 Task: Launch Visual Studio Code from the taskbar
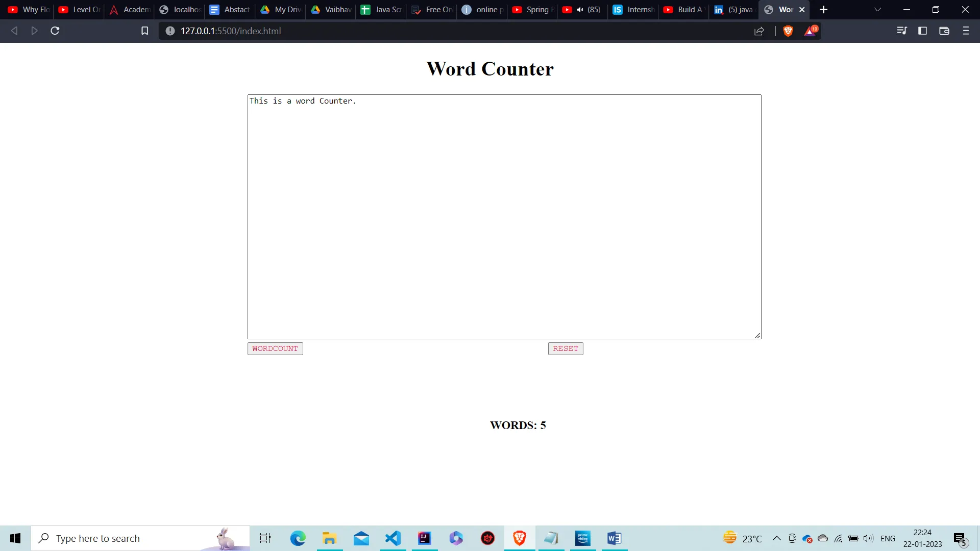point(393,538)
